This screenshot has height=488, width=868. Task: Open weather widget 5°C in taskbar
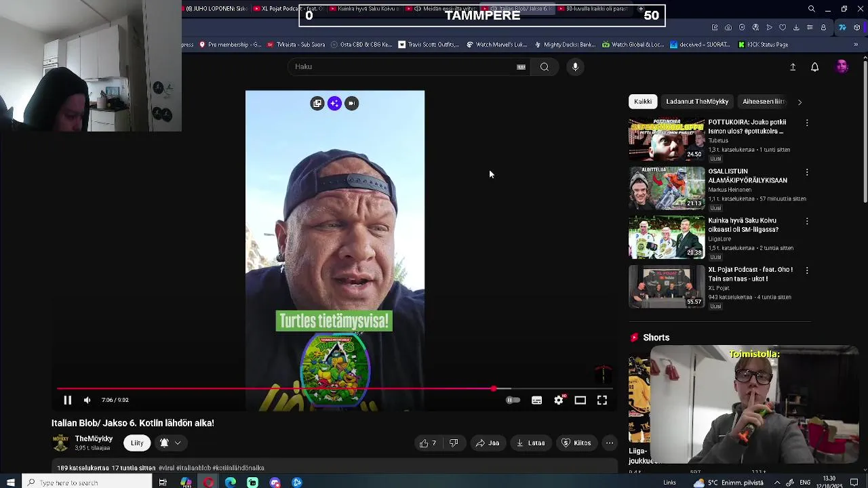click(x=728, y=483)
